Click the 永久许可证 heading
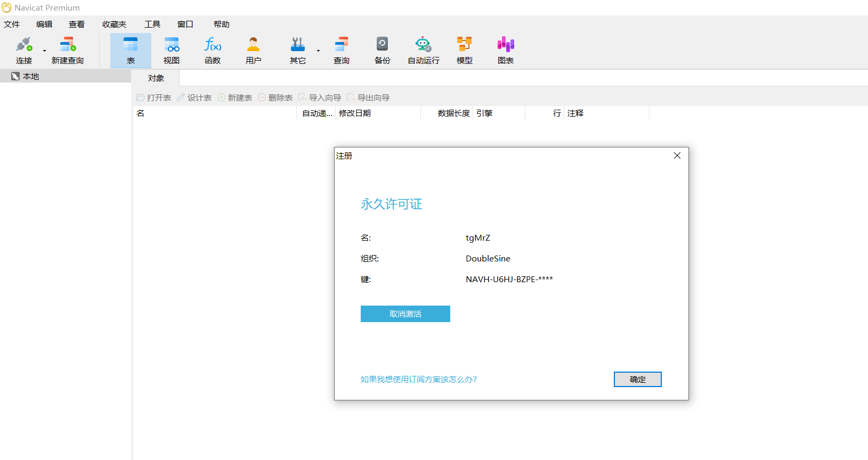 [392, 204]
